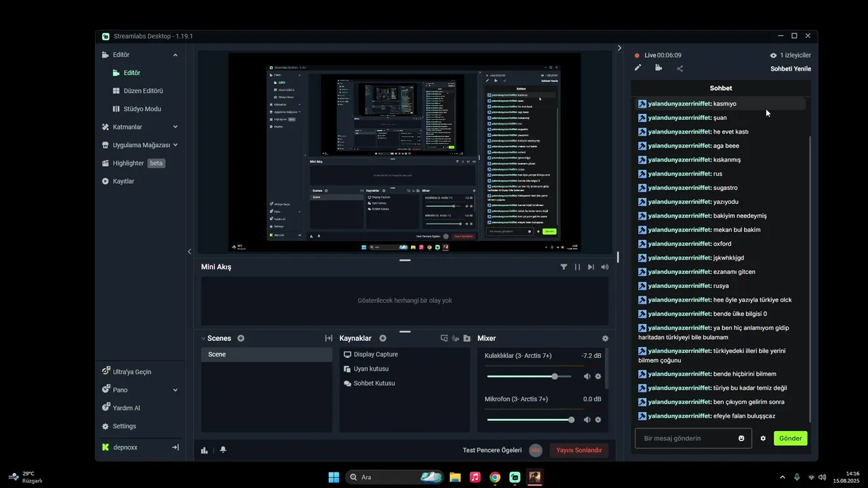Open the Kulaklıklar source settings gear

click(598, 376)
